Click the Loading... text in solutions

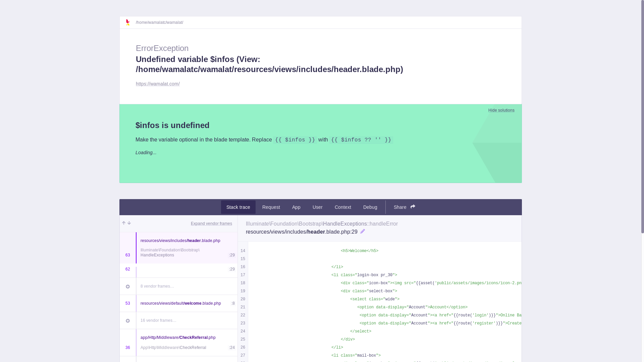(146, 153)
